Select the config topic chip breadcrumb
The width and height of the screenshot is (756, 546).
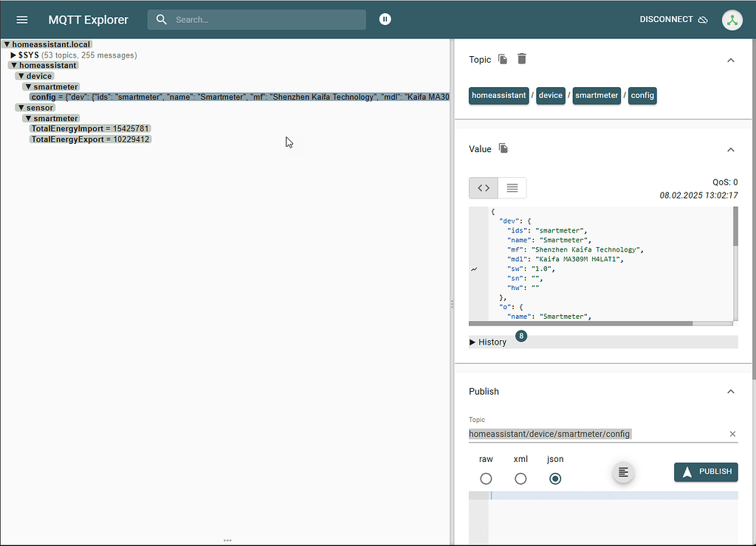[x=642, y=95]
